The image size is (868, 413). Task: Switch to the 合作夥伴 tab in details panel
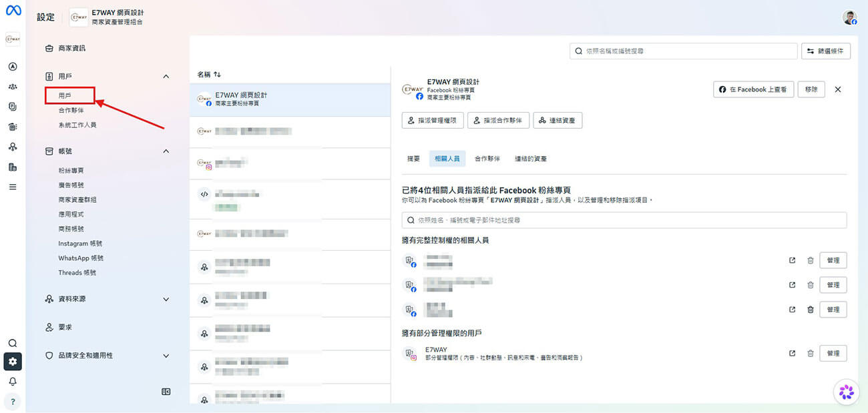click(x=487, y=159)
